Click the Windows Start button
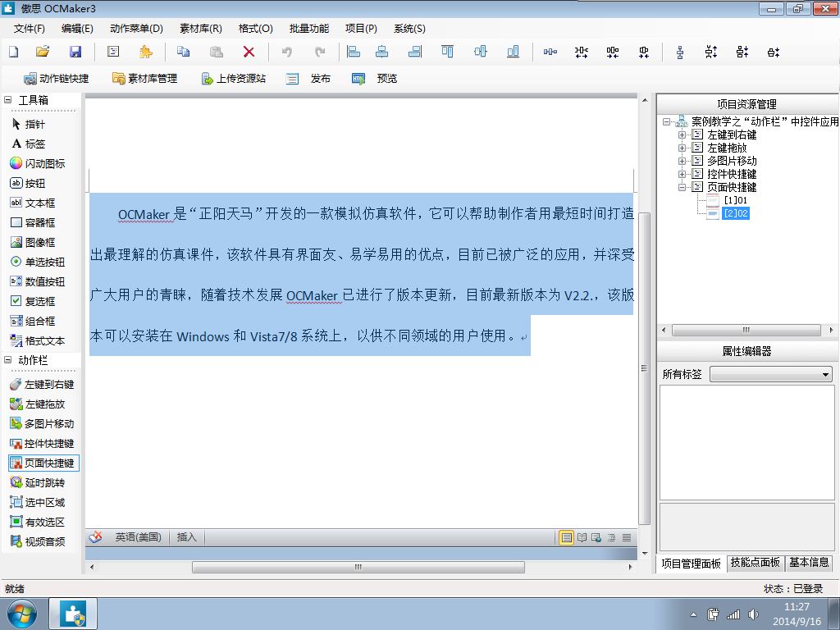This screenshot has height=630, width=840. coord(22,614)
